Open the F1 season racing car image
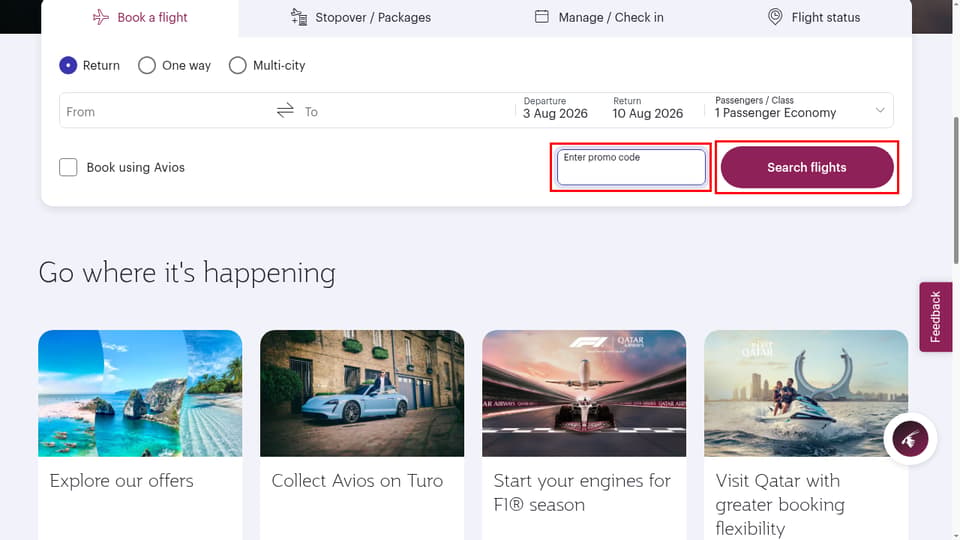The height and width of the screenshot is (540, 960). (584, 393)
